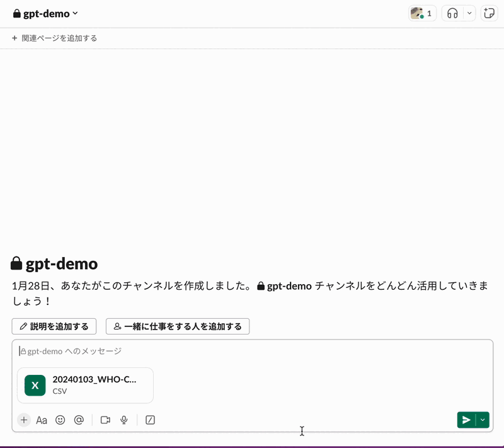Click 一緒に仕事をする人を追加する button

[x=178, y=326]
